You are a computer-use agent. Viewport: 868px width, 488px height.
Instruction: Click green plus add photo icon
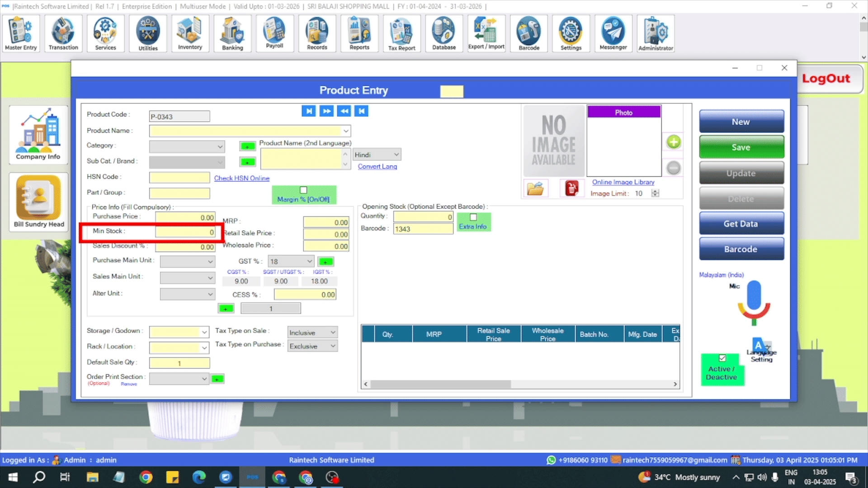pyautogui.click(x=674, y=142)
